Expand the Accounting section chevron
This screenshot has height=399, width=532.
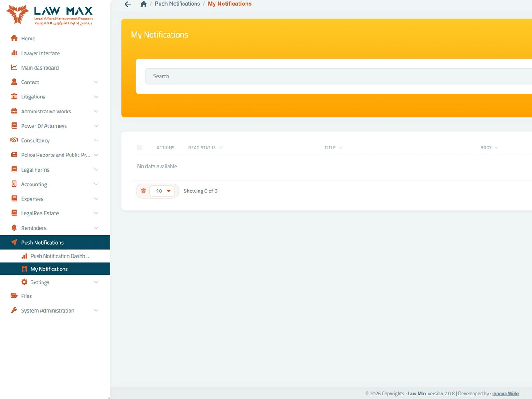96,184
